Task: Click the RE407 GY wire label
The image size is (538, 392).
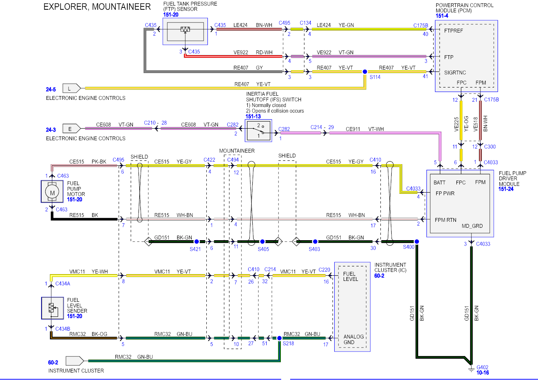Action: [248, 68]
